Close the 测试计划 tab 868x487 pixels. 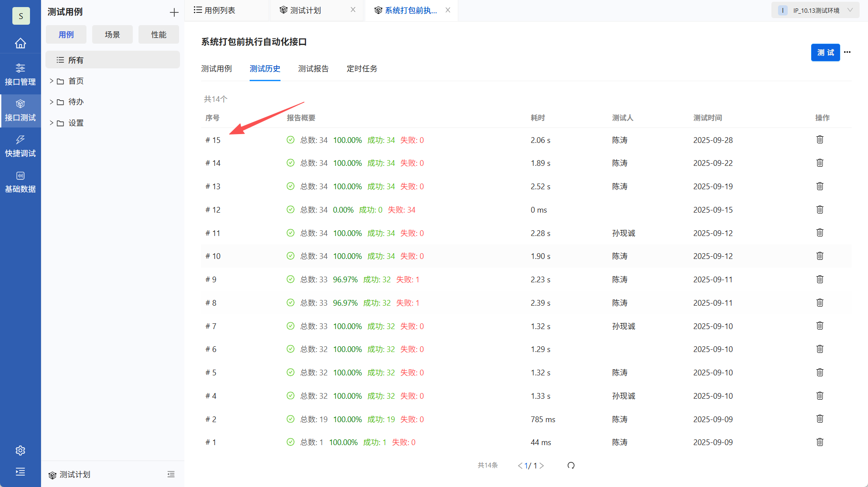pyautogui.click(x=353, y=10)
